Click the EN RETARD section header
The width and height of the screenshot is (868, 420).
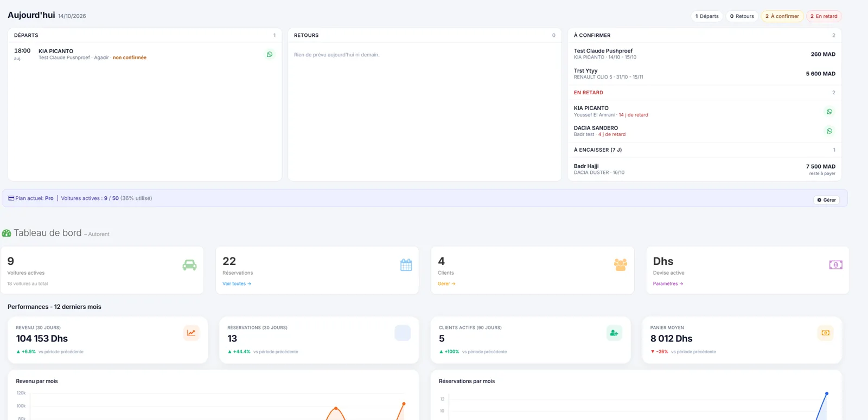click(x=704, y=93)
